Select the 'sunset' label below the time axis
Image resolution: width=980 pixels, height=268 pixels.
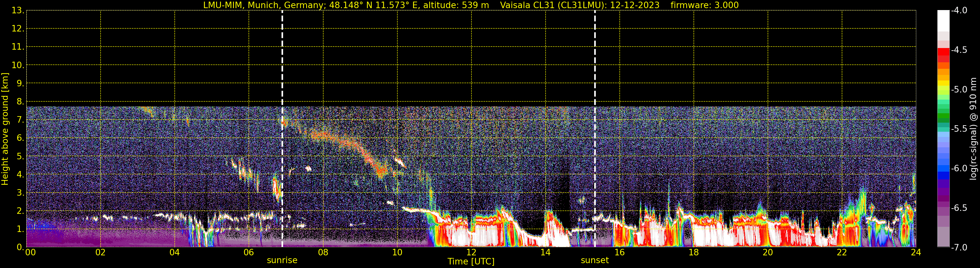[x=595, y=261]
